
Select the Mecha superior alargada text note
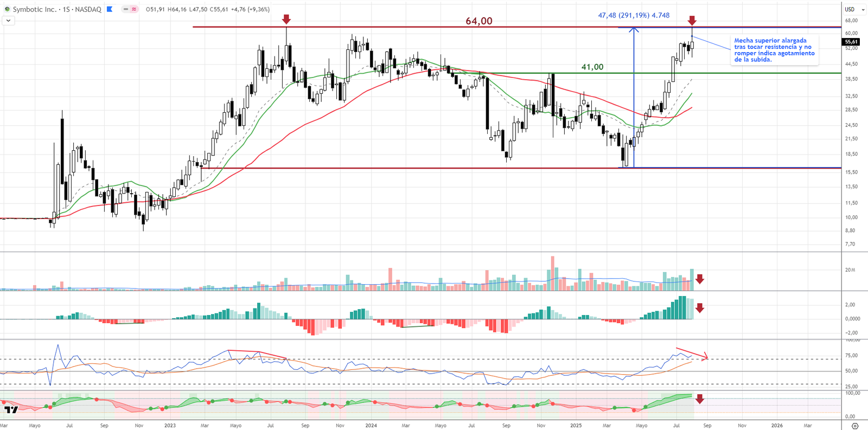click(x=774, y=50)
